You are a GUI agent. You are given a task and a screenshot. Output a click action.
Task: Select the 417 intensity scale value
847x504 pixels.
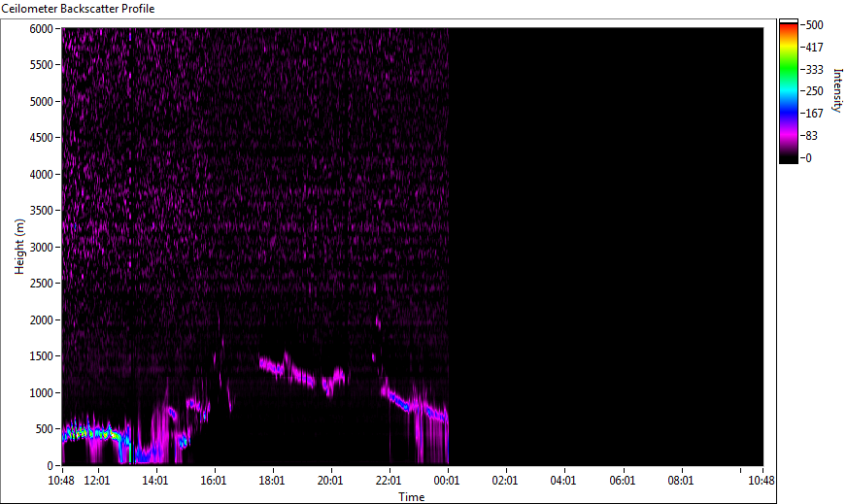point(814,47)
